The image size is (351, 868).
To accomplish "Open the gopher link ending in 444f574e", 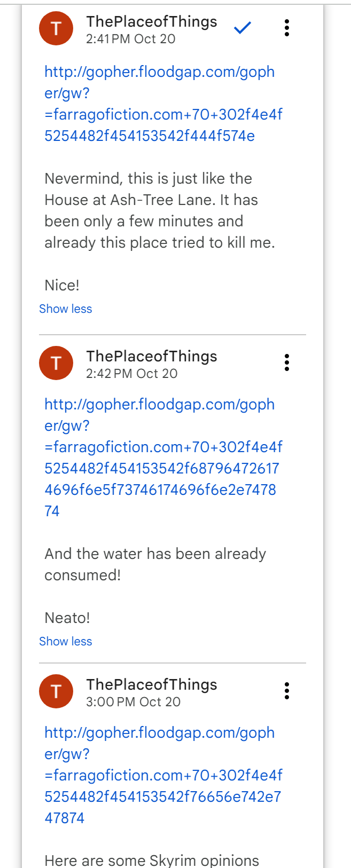I will tap(159, 104).
